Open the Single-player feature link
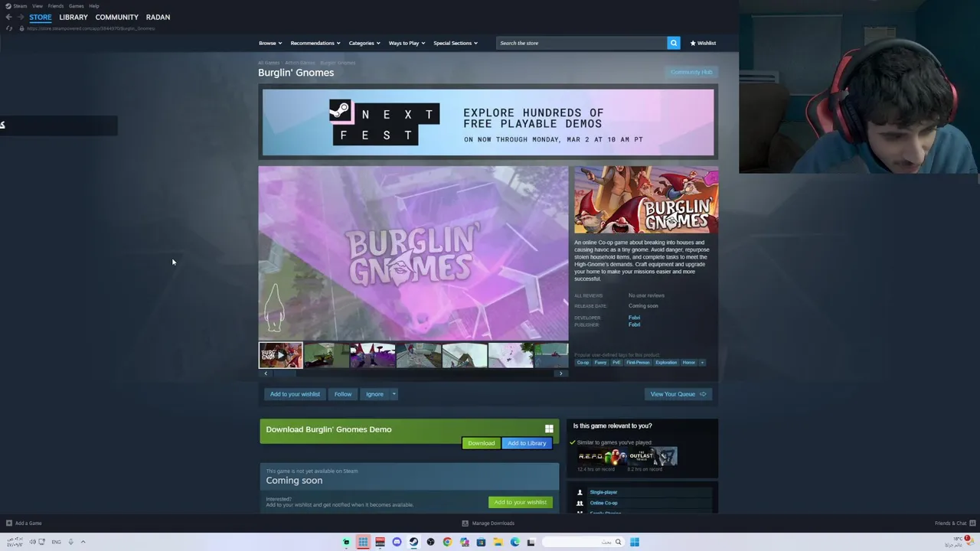Viewport: 980px width, 551px height. [603, 492]
